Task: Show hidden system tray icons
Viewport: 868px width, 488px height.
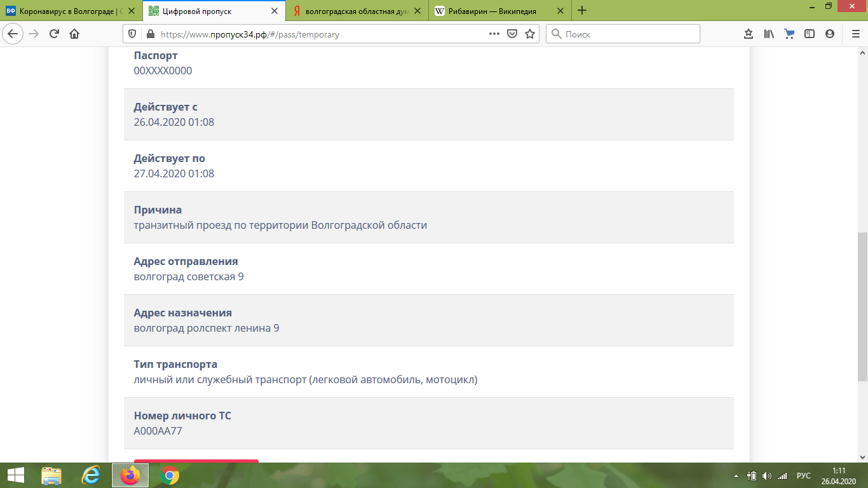Action: click(736, 476)
